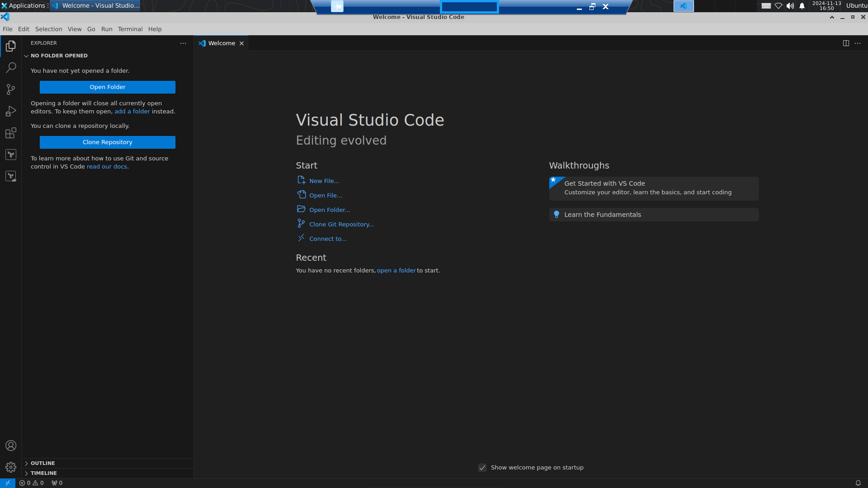Screen dimensions: 868x488
Task: Open the Search view icon
Action: click(11, 68)
